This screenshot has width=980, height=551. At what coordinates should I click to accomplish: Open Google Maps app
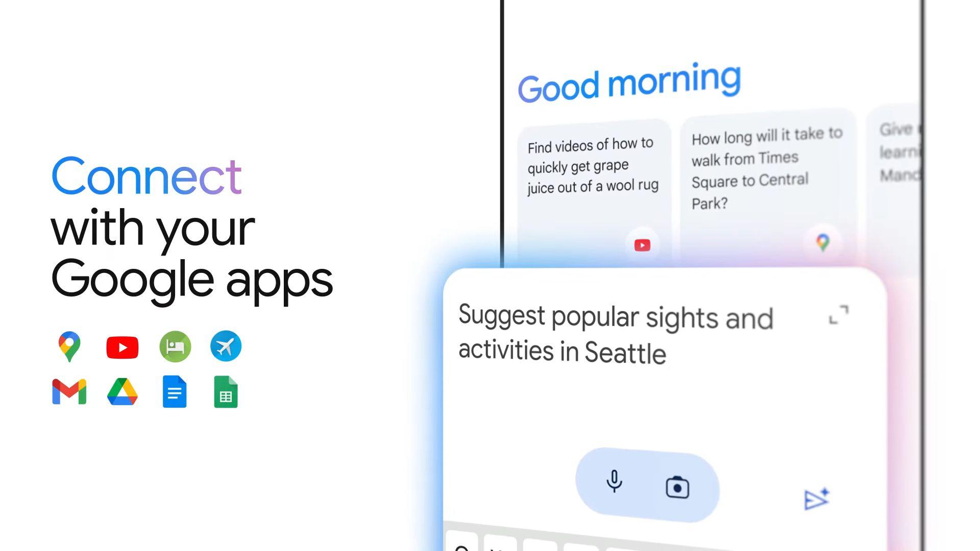(x=69, y=346)
